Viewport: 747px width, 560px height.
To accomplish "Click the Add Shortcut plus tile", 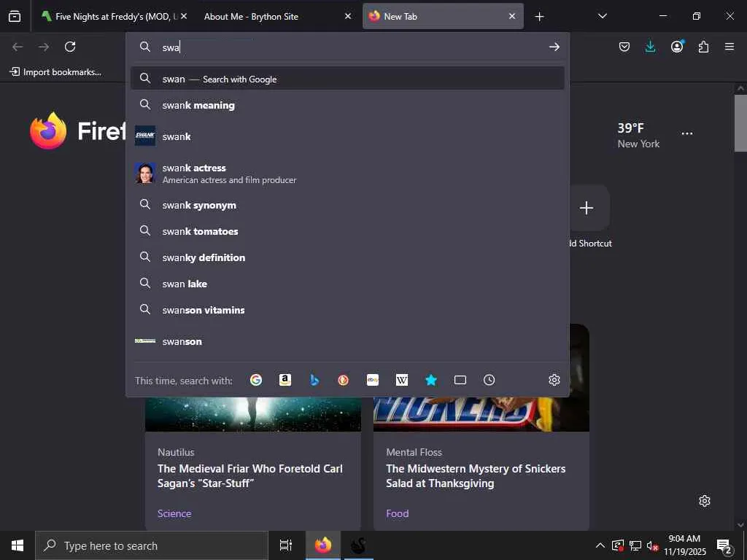I will tap(587, 208).
